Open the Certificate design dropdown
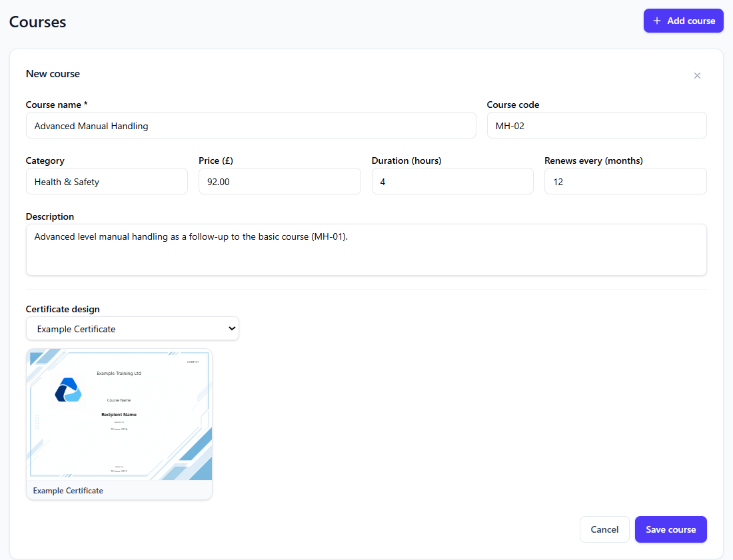This screenshot has height=560, width=733. pyautogui.click(x=133, y=328)
